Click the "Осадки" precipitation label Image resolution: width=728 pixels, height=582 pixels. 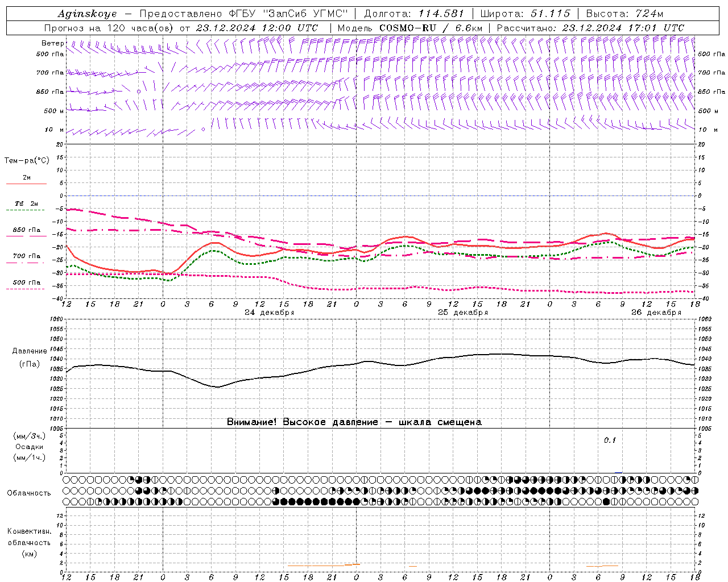30,447
